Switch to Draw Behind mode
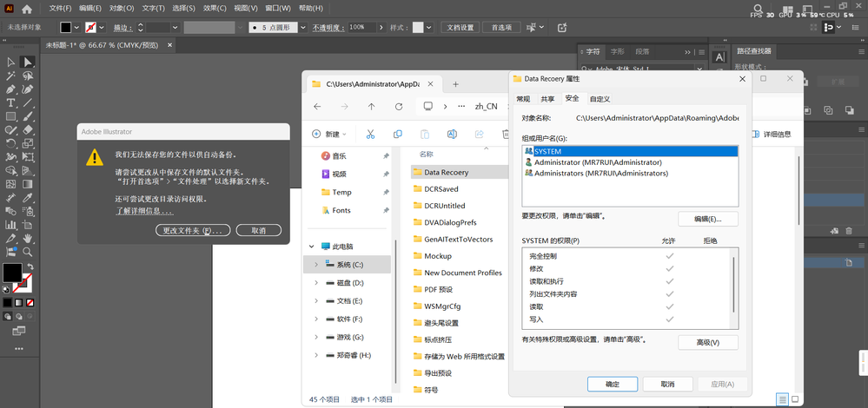The image size is (868, 408). pos(19,316)
